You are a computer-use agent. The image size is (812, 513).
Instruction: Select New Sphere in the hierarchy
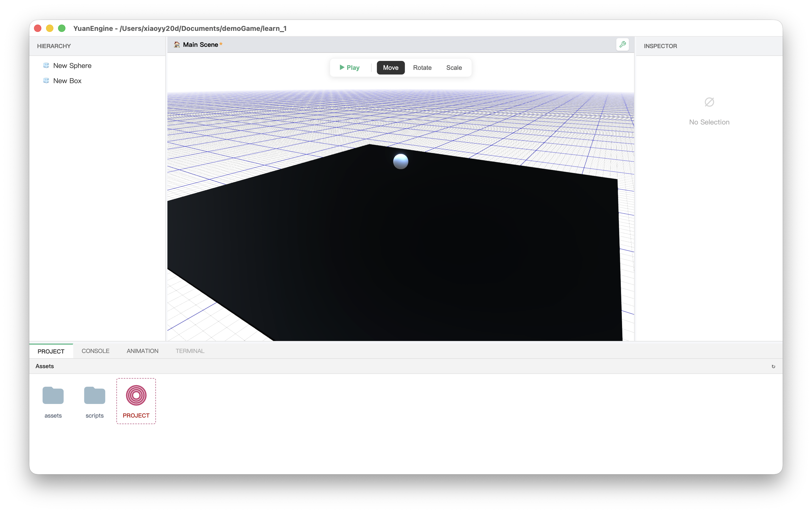(x=72, y=66)
